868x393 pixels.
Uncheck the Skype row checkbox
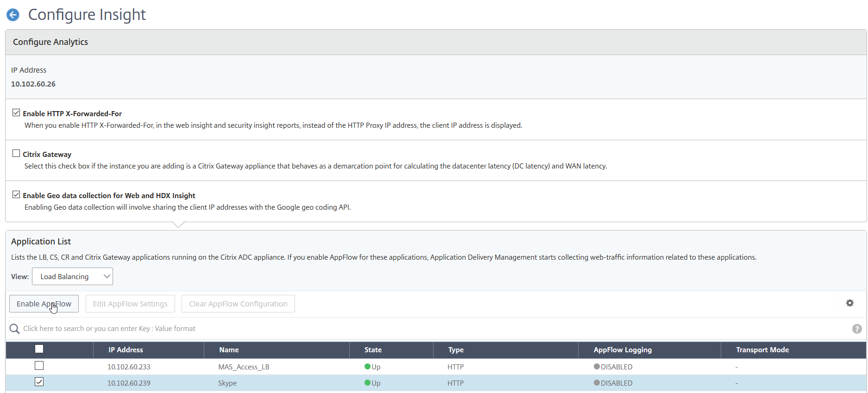point(39,382)
